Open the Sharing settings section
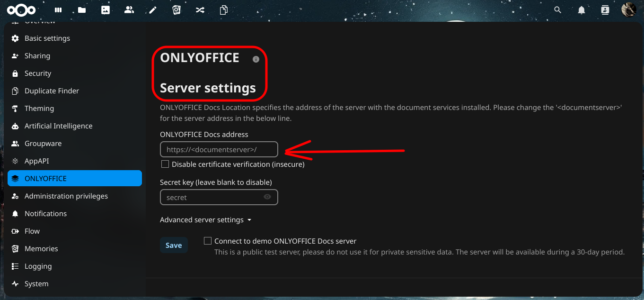 click(75, 56)
